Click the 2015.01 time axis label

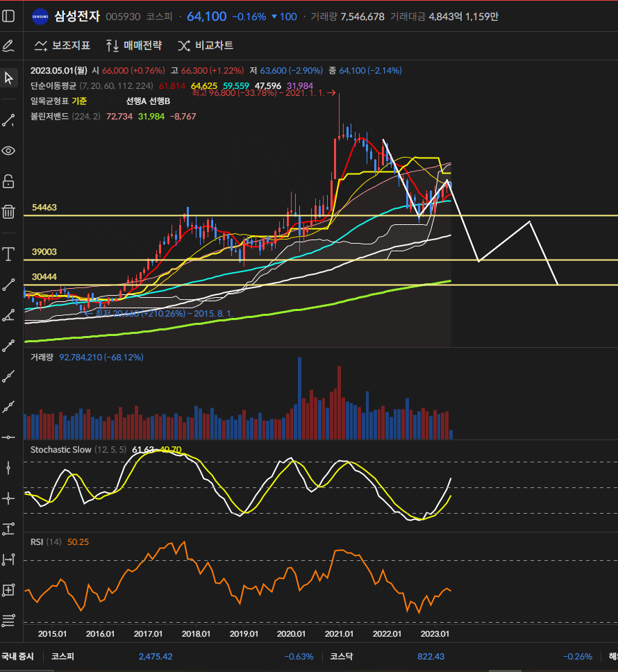point(52,633)
